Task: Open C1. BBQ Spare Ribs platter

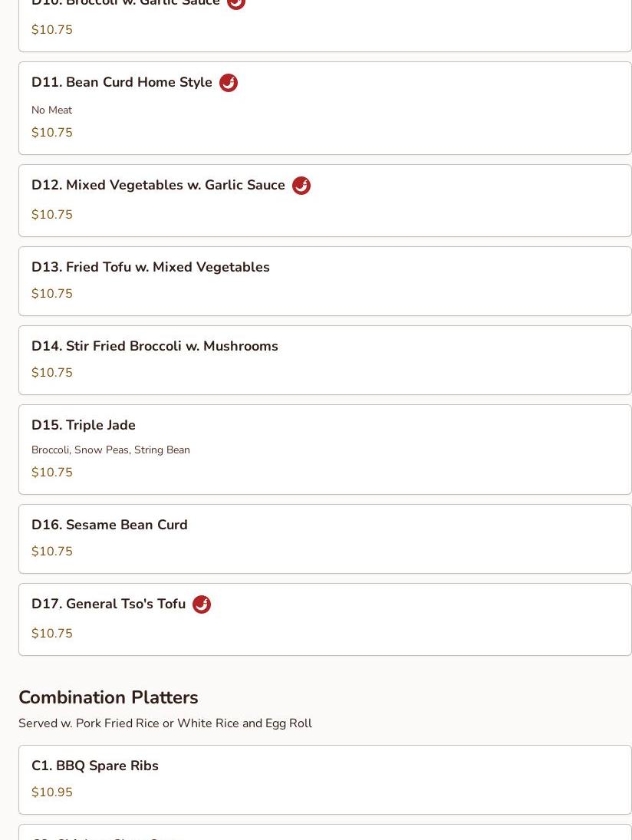Action: [x=95, y=766]
